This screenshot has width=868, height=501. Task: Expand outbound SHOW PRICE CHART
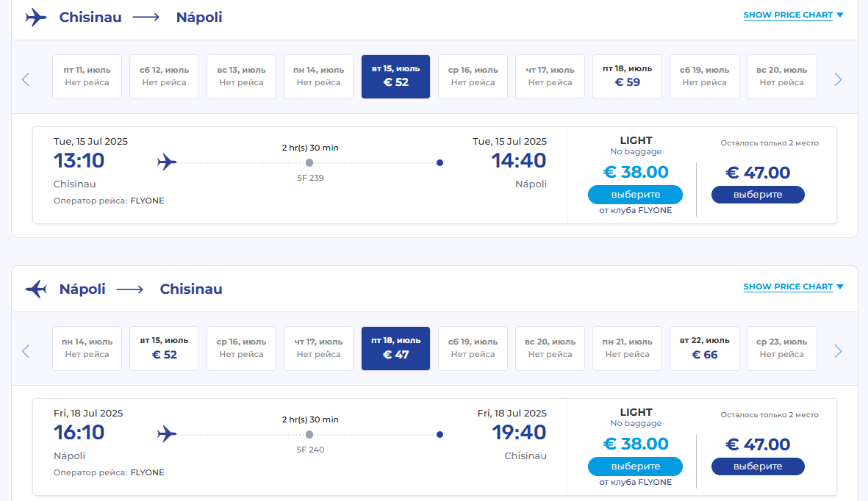[x=793, y=15]
